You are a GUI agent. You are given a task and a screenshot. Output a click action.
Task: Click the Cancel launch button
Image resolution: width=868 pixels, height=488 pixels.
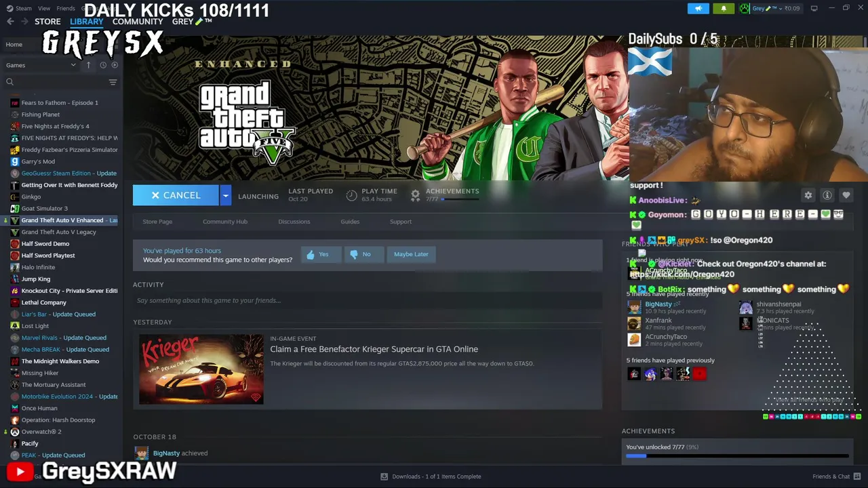(176, 195)
